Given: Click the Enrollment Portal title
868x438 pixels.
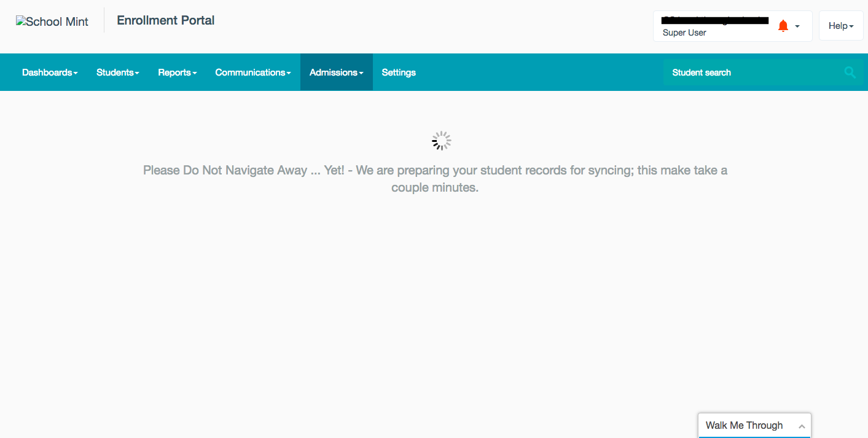Looking at the screenshot, I should pyautogui.click(x=166, y=20).
